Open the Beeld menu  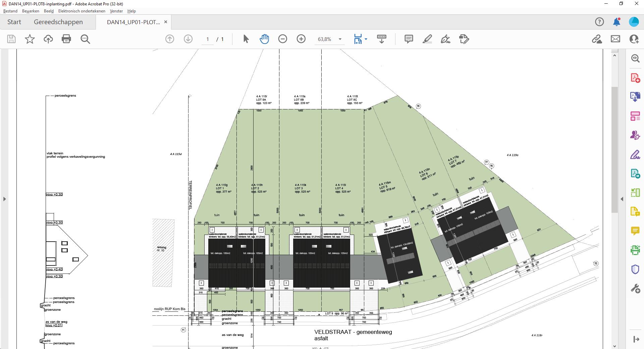tap(49, 11)
